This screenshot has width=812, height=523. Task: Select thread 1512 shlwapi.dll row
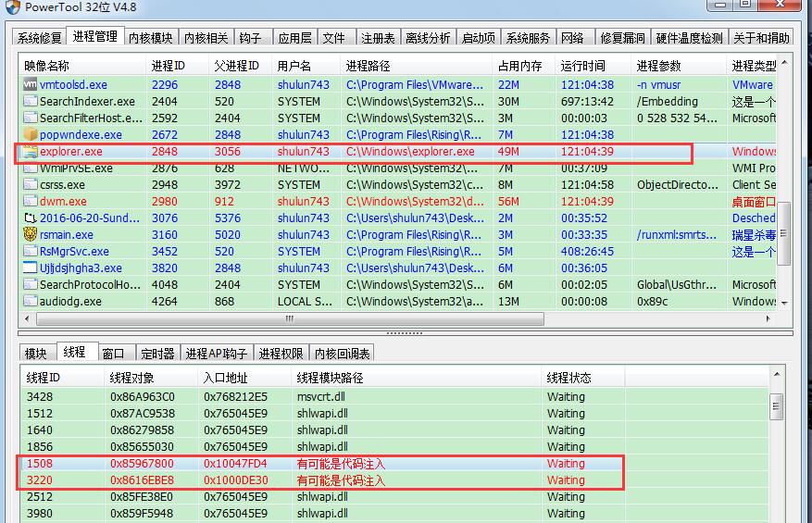click(x=394, y=413)
